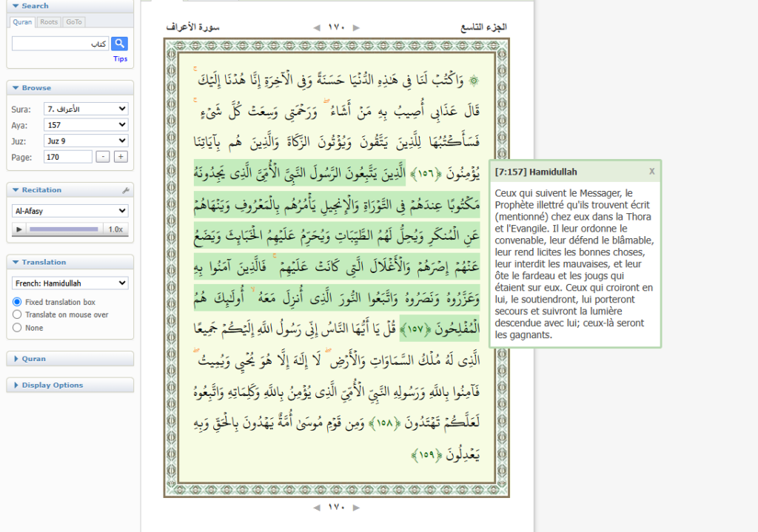Decrease page number with minus button

102,157
